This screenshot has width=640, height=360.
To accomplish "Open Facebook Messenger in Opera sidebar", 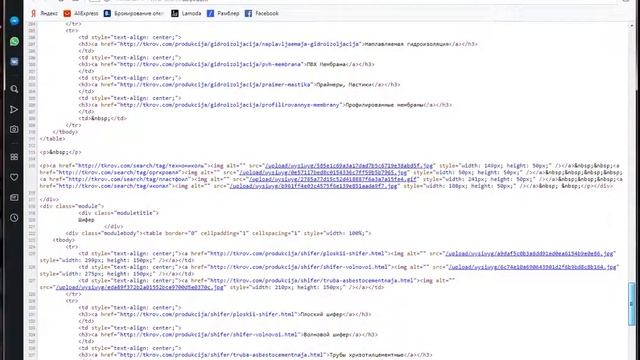I will (14, 21).
